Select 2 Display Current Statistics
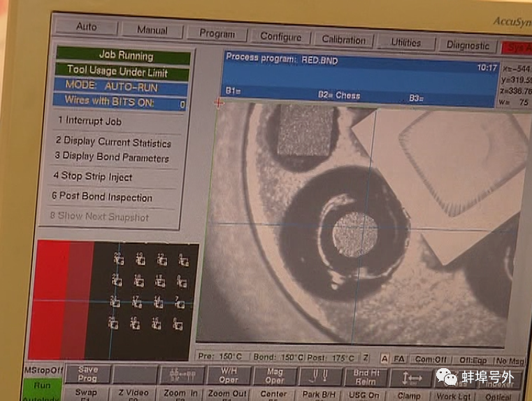 coord(113,142)
